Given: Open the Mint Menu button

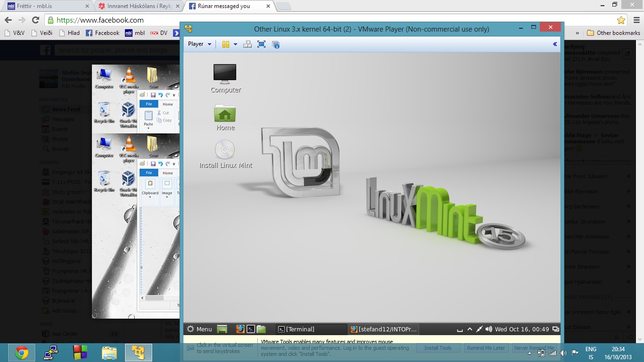Looking at the screenshot, I should [200, 329].
